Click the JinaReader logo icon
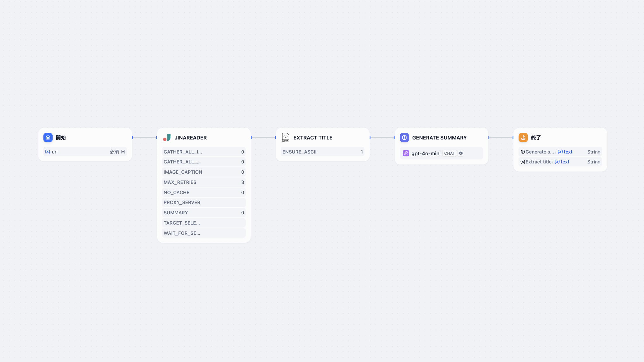 pos(167,137)
